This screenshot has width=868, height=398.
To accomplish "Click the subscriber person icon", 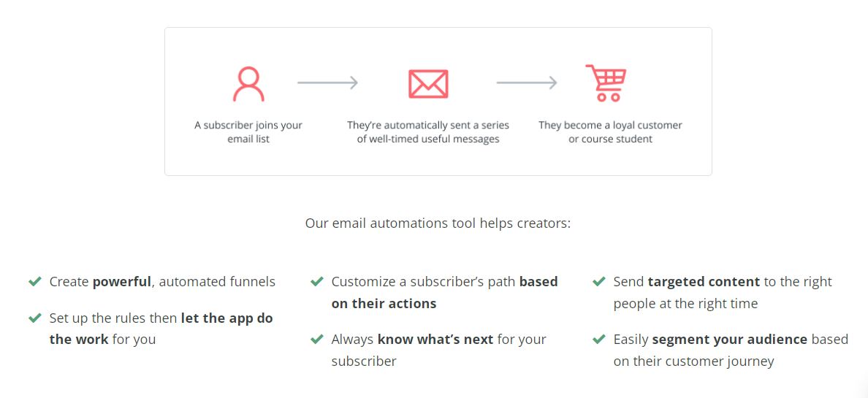I will 248,84.
